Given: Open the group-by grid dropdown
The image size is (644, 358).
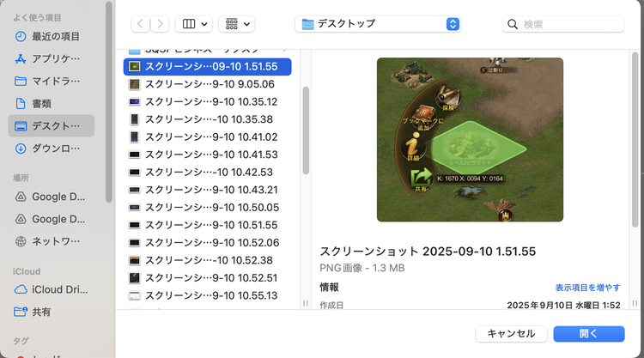Looking at the screenshot, I should click(237, 24).
